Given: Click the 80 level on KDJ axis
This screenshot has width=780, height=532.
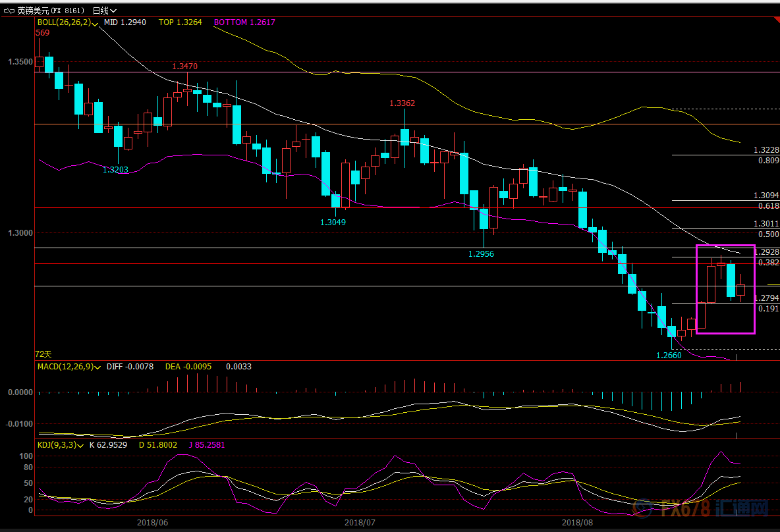Looking at the screenshot, I should (28, 467).
